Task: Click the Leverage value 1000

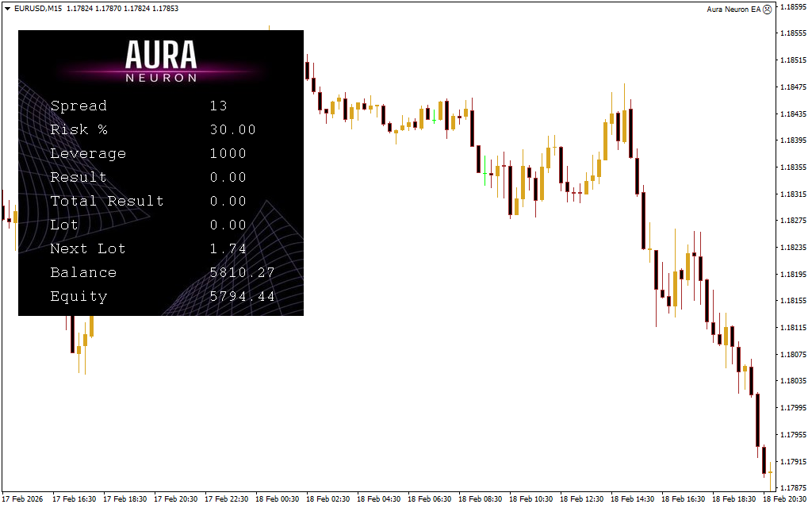Action: pos(228,153)
